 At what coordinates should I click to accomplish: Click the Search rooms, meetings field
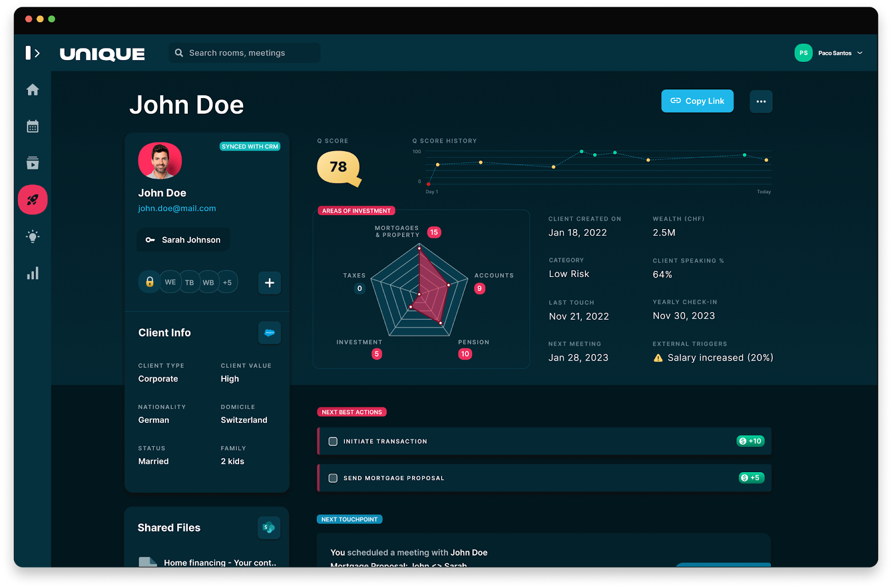point(245,53)
